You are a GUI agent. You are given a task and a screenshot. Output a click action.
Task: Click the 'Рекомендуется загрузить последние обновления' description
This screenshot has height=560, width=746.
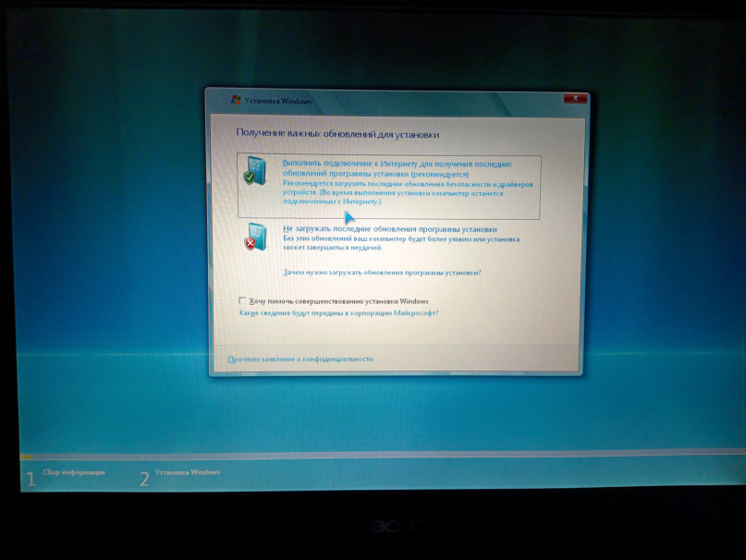(408, 193)
